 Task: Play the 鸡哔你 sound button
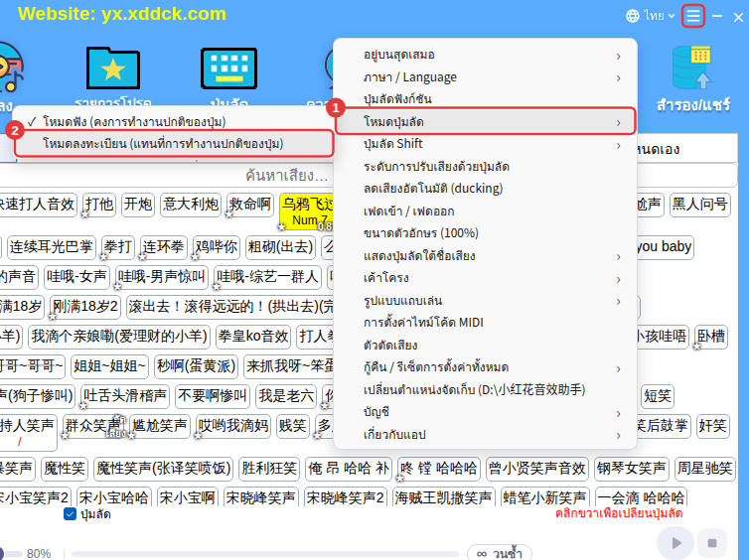[x=217, y=247]
